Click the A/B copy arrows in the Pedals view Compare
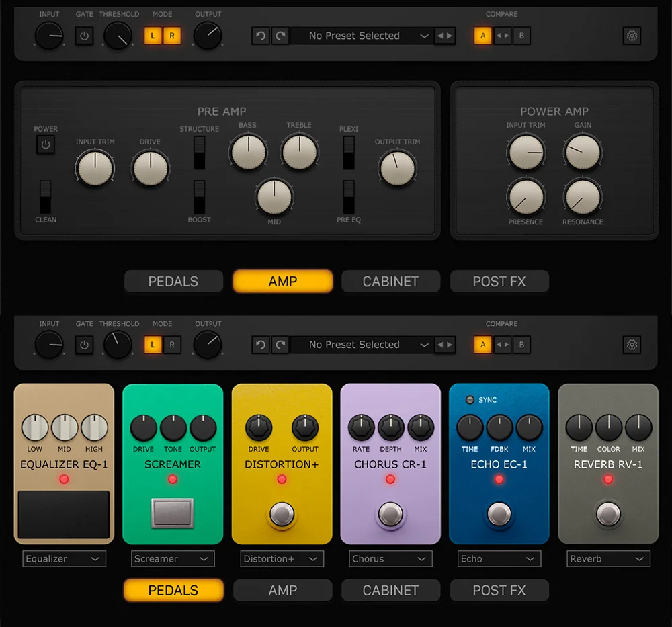672x627 pixels. pos(502,345)
